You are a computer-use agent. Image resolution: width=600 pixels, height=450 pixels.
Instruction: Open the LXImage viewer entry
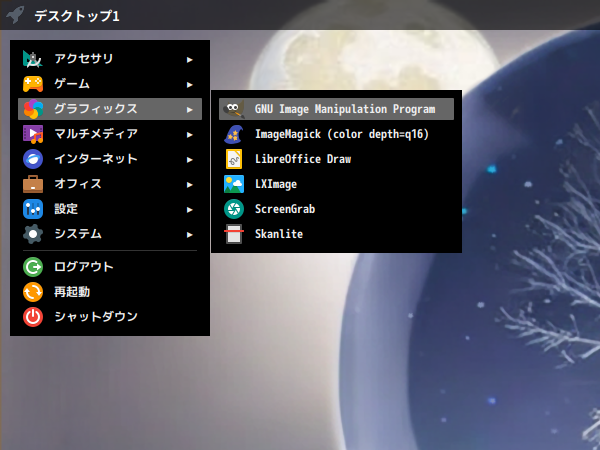[x=336, y=184]
